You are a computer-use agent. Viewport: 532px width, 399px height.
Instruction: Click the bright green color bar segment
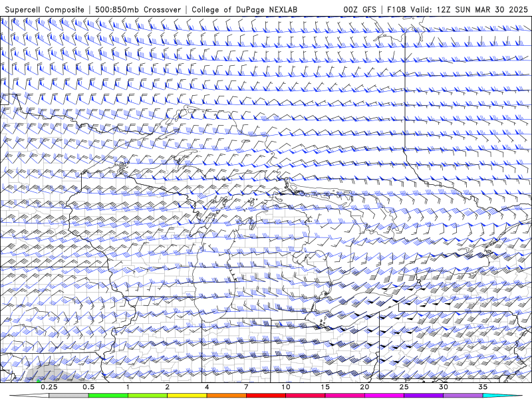(x=108, y=395)
